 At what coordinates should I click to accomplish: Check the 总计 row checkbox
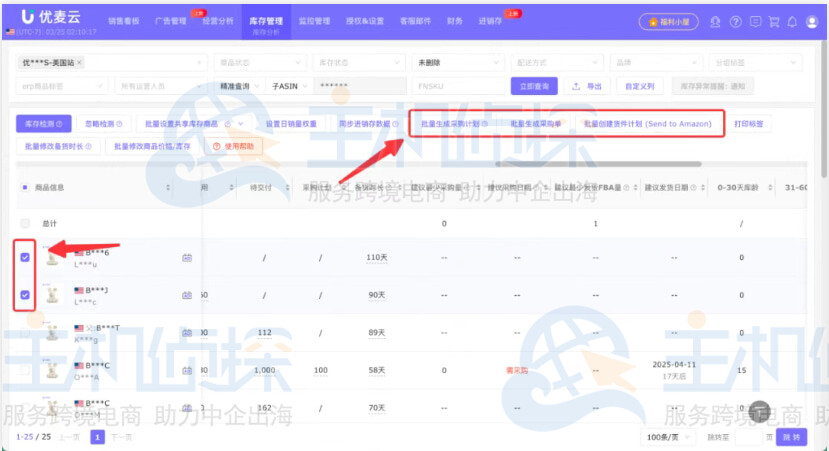point(25,223)
